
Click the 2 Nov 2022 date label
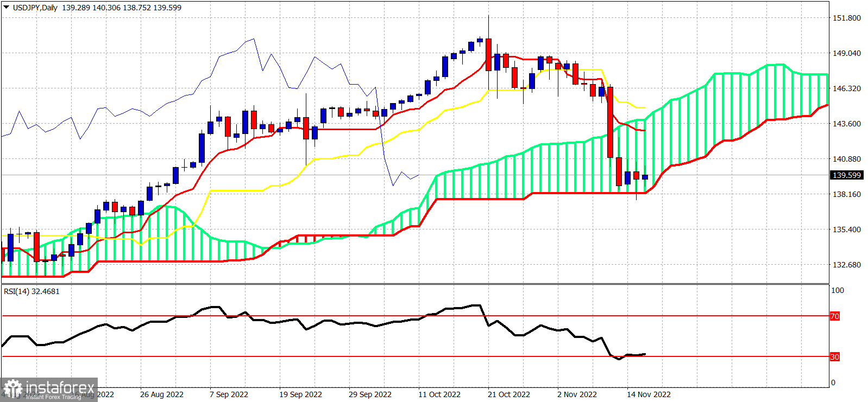(577, 394)
